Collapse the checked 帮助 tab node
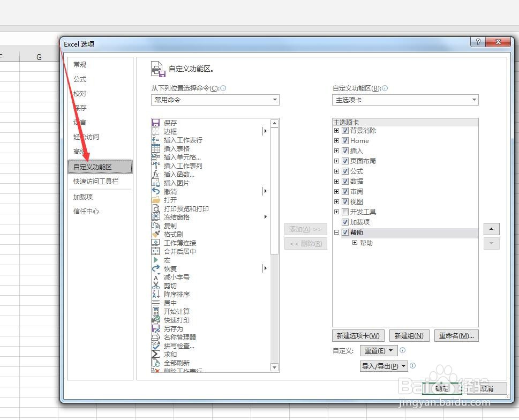519x420 pixels. pyautogui.click(x=336, y=232)
